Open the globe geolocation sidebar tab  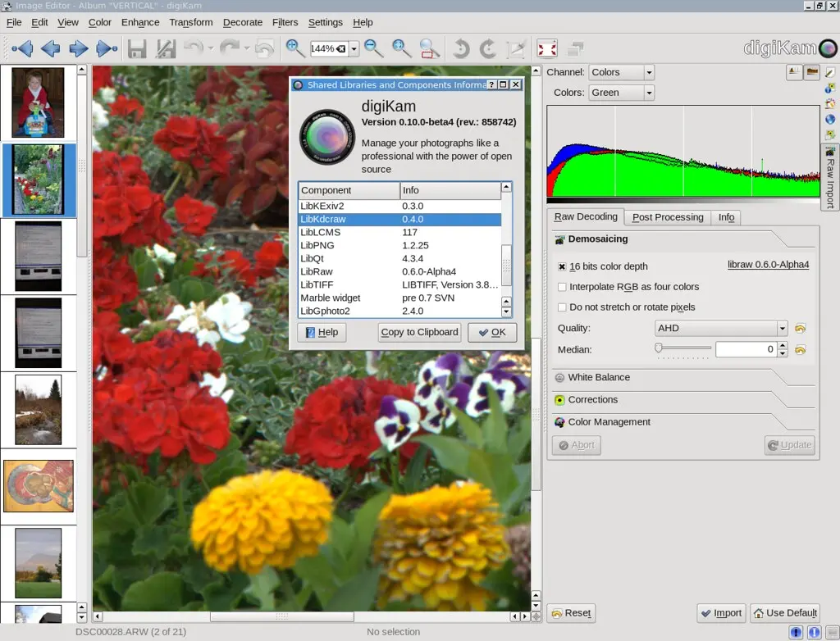click(830, 119)
